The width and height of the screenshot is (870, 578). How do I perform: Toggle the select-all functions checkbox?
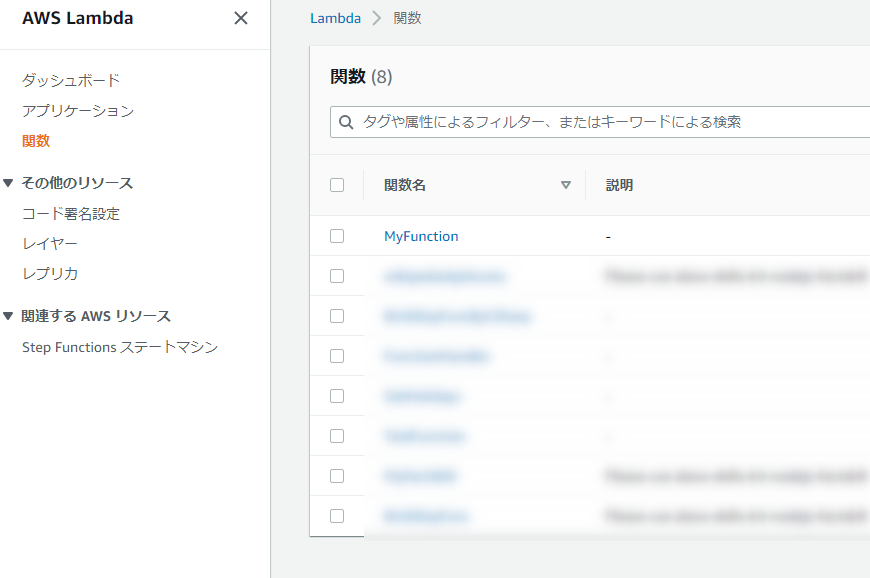click(x=337, y=185)
